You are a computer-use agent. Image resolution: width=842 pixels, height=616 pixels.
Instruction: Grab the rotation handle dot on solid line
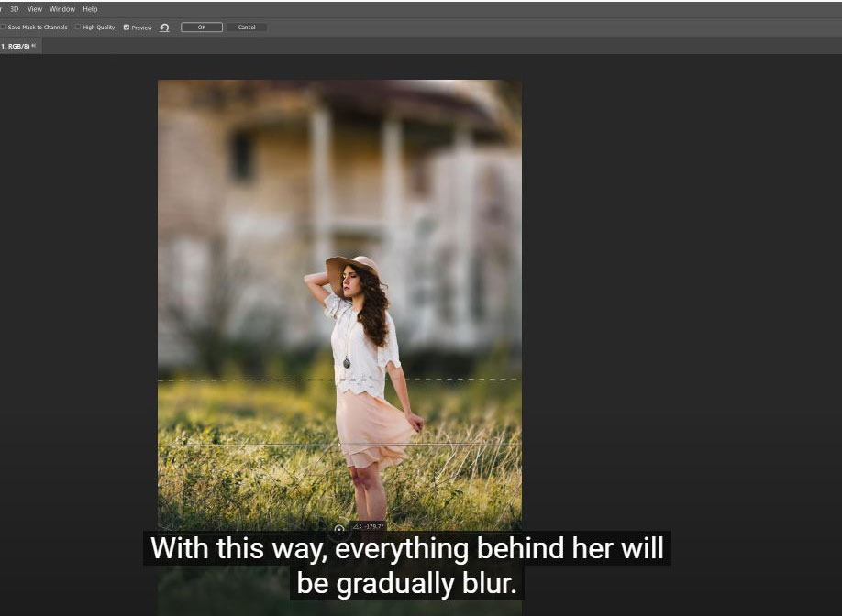(x=339, y=445)
